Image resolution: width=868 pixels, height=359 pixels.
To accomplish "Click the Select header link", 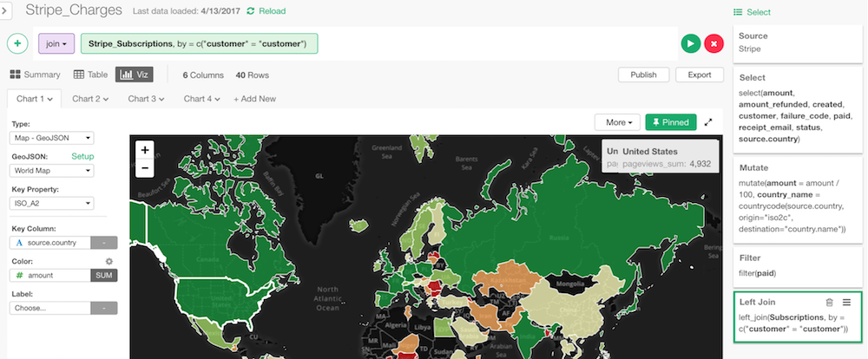I will coord(752,11).
